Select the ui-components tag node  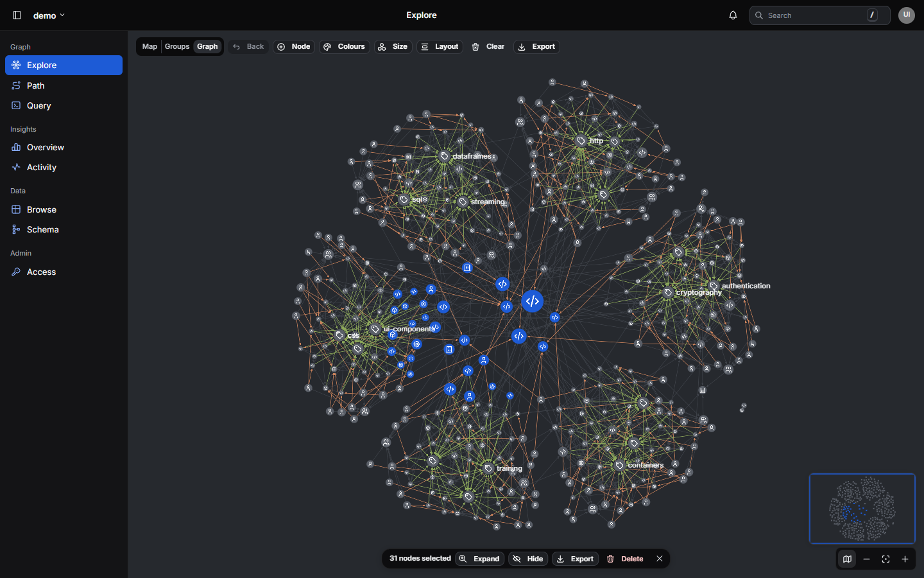375,329
